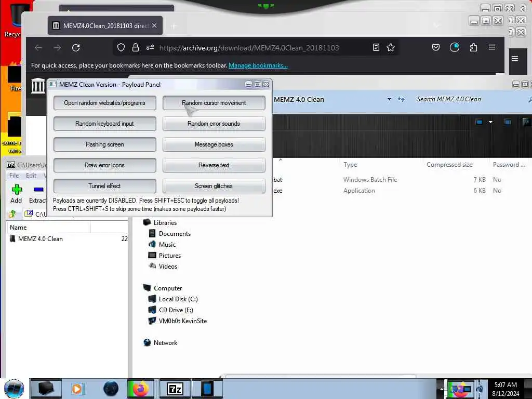Open Firefox extensions puzzle icon

pos(473,47)
